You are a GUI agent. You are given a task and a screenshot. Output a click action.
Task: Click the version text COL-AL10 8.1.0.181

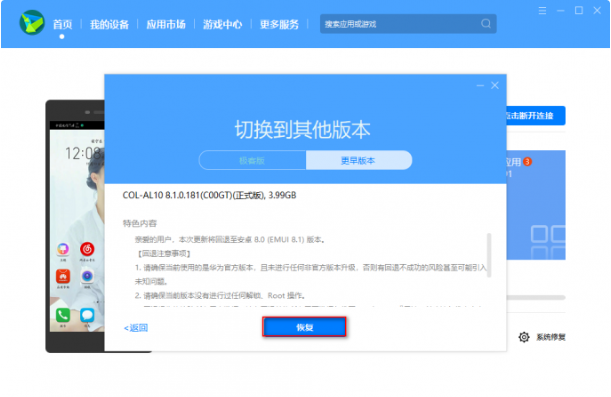pyautogui.click(x=209, y=195)
